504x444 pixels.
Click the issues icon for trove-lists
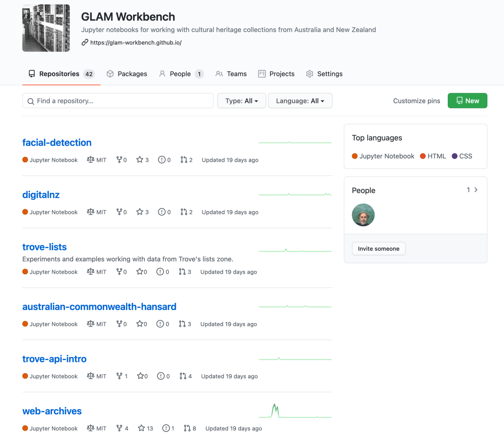(x=160, y=272)
